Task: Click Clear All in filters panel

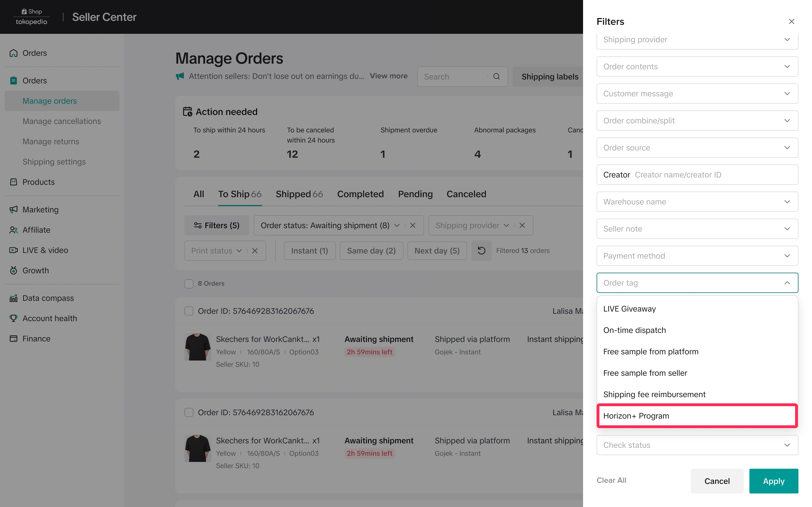Action: [x=611, y=480]
